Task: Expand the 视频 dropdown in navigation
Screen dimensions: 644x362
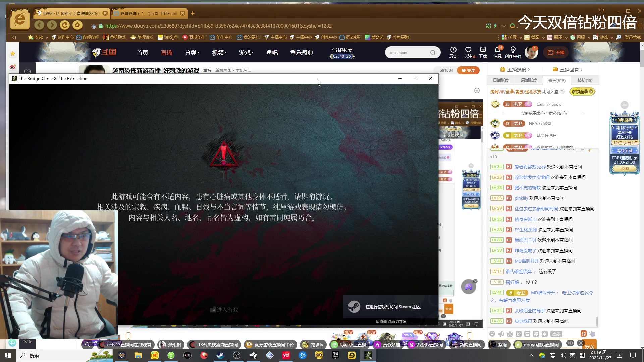Action: [x=219, y=53]
